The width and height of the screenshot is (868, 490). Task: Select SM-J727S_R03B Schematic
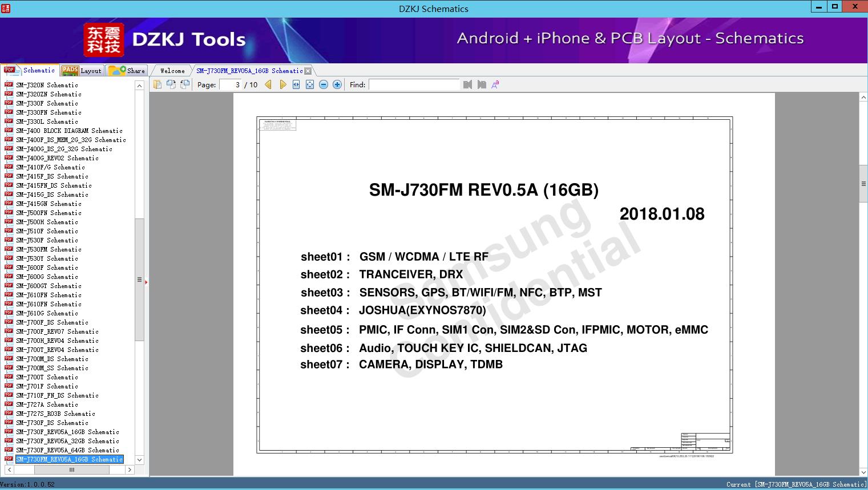tap(56, 414)
